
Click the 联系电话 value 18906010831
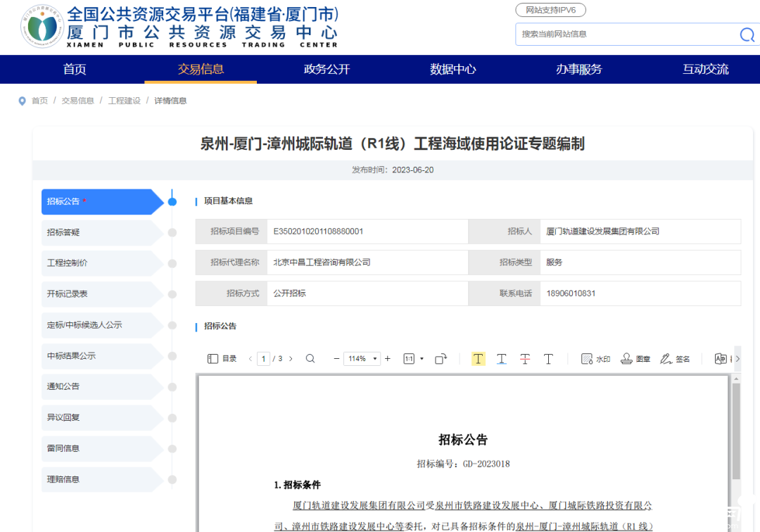click(571, 293)
